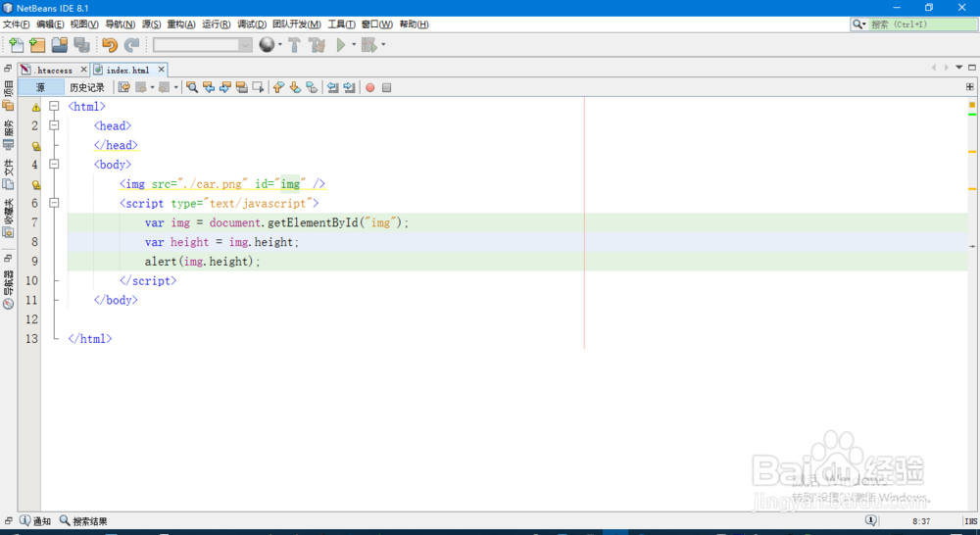Open the 通知 notifications panel

[x=35, y=520]
